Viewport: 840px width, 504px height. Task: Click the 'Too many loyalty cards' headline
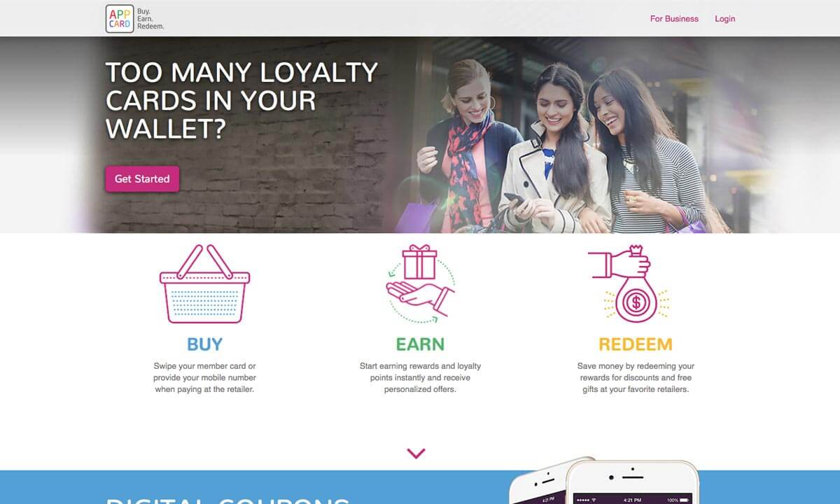(x=241, y=101)
